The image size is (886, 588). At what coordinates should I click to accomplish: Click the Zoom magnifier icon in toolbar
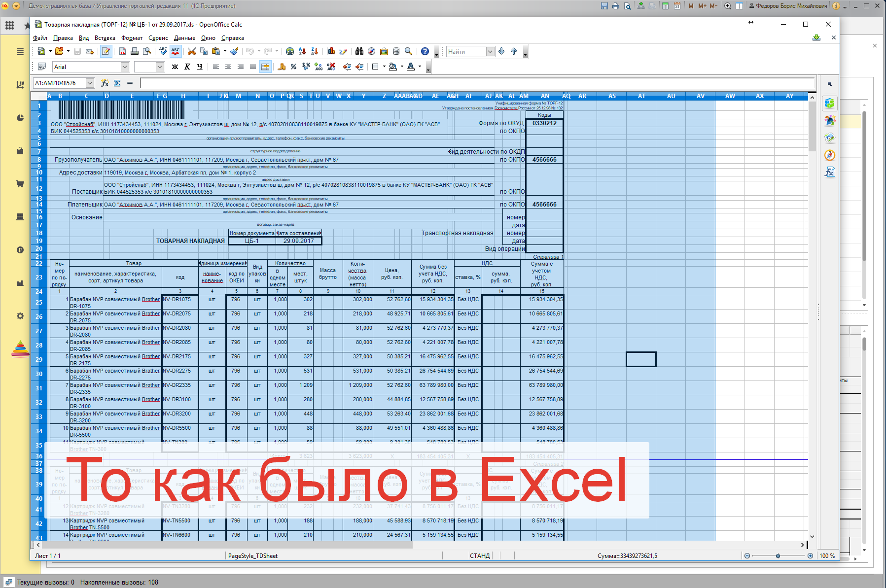[x=408, y=51]
